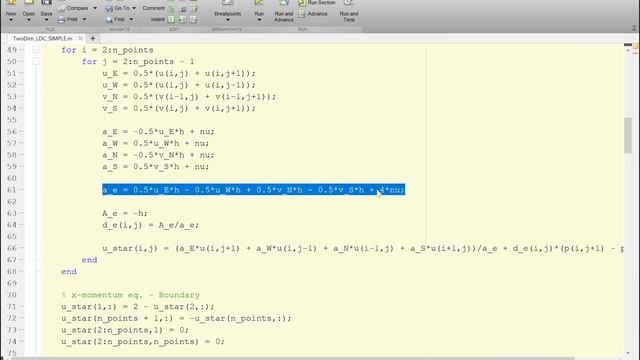Image resolution: width=640 pixels, height=360 pixels.
Task: Click on 'for i = 2:n_points' line
Action: (107, 50)
